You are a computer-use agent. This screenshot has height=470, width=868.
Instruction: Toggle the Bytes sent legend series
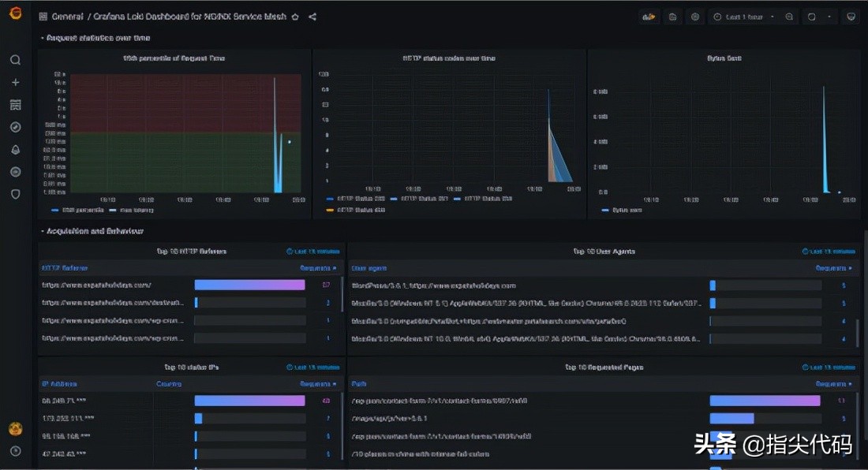click(627, 211)
